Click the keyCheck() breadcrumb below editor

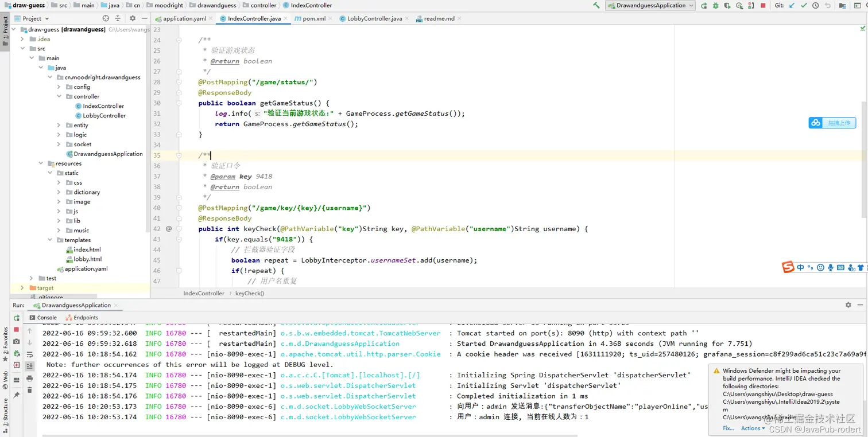(x=250, y=293)
